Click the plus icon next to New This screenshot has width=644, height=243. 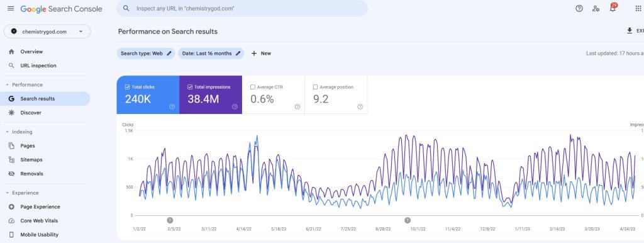coord(254,54)
